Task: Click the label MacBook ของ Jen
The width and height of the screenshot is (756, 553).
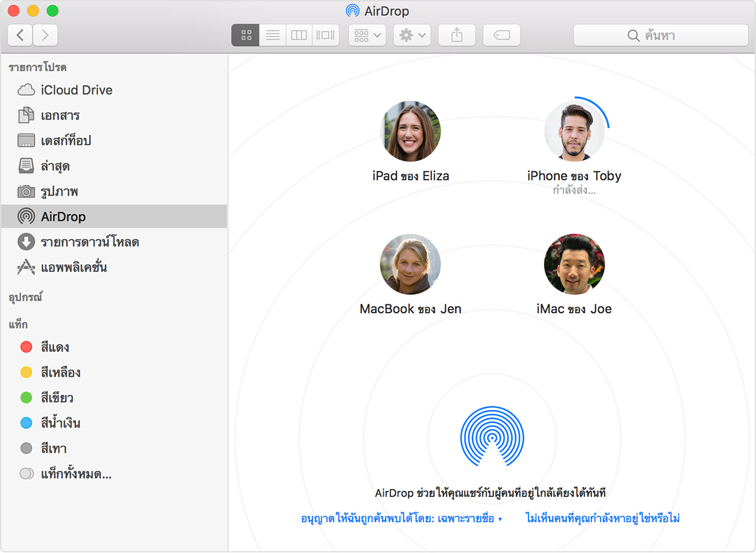Action: pyautogui.click(x=410, y=309)
